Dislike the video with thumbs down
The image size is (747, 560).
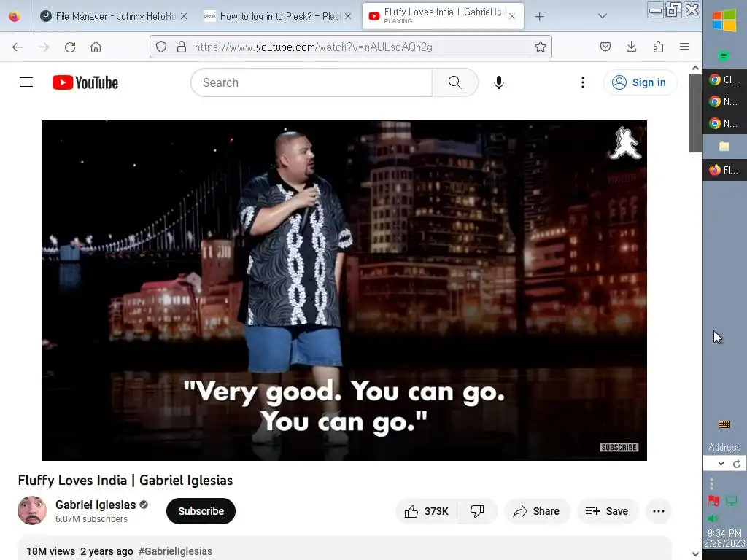click(478, 511)
